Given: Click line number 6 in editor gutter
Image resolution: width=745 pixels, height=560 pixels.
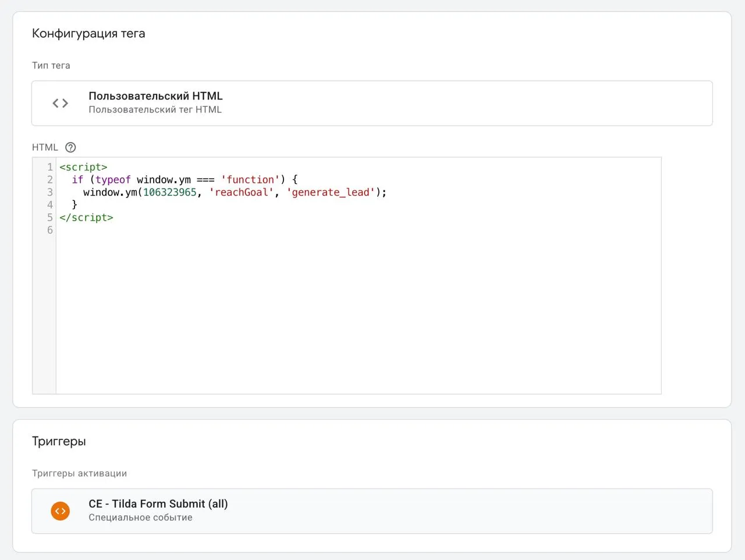Looking at the screenshot, I should pyautogui.click(x=50, y=230).
